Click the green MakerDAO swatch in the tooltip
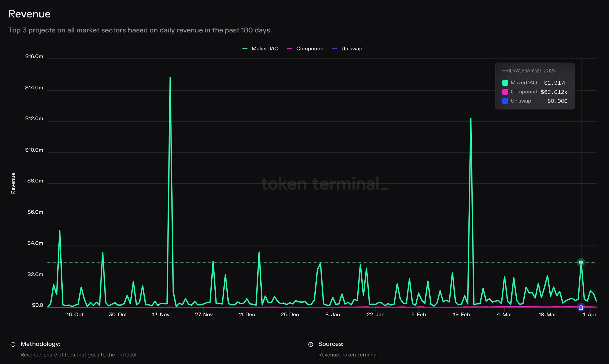The image size is (609, 364). click(505, 83)
